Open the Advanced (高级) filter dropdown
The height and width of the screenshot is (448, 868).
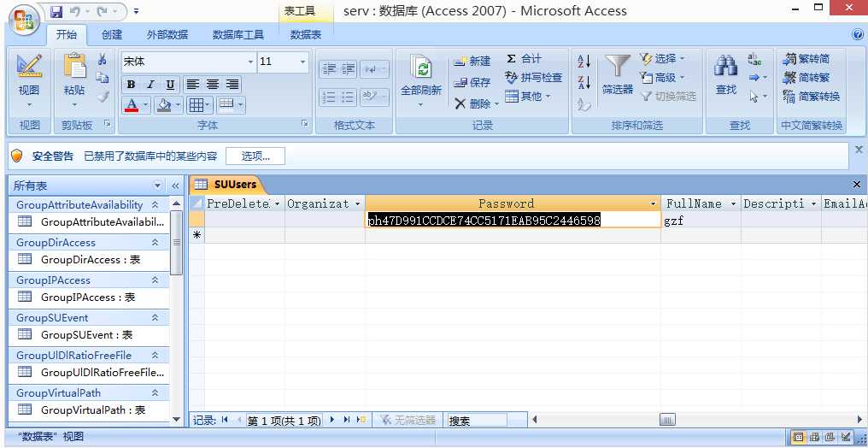point(663,78)
